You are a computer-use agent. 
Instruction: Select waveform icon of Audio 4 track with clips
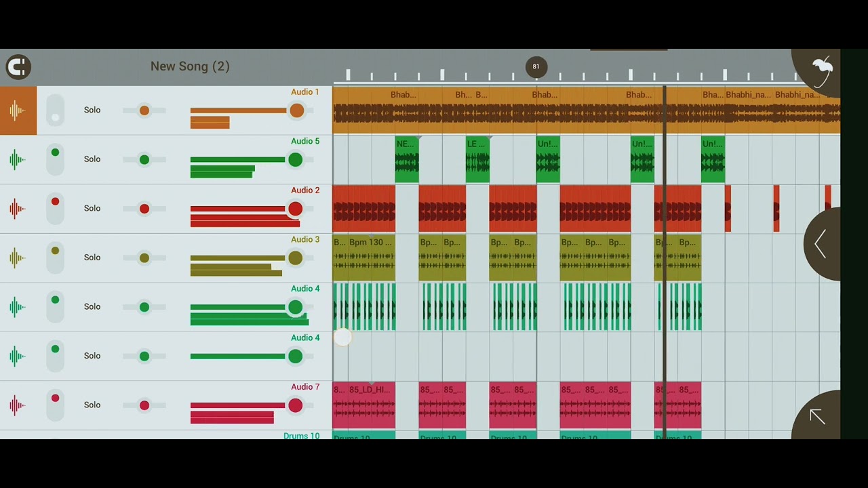18,307
